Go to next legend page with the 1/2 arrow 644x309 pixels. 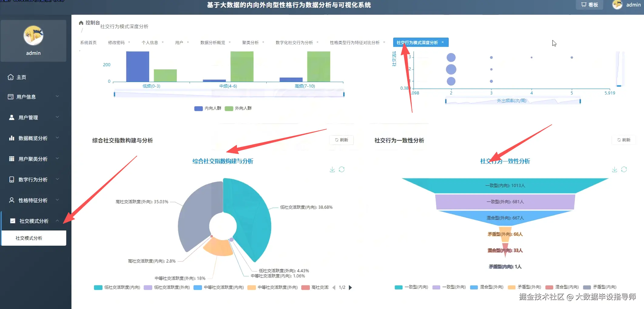coord(351,287)
